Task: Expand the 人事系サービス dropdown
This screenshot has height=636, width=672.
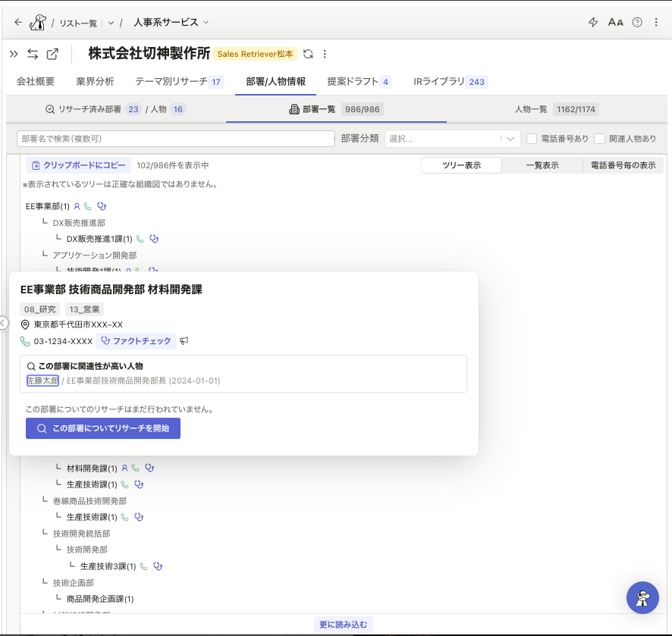Action: 206,22
